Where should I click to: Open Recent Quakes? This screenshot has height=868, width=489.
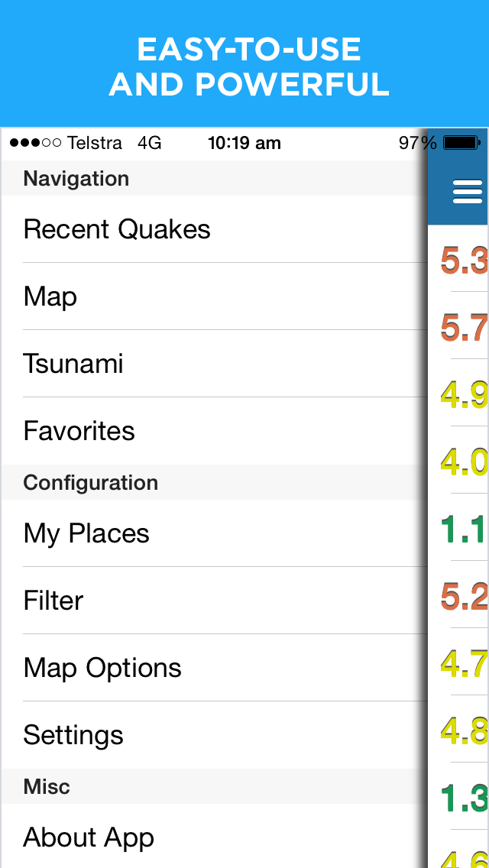[214, 229]
